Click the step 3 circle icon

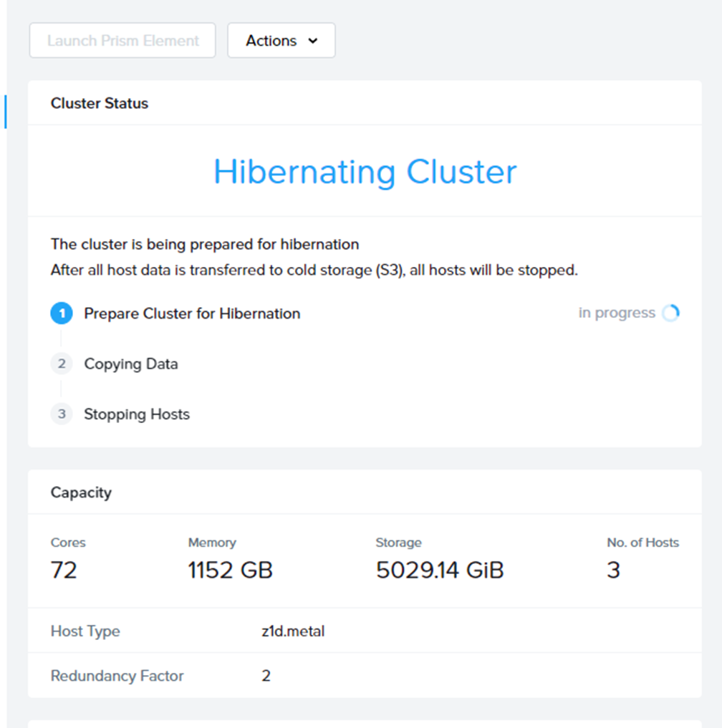(62, 414)
